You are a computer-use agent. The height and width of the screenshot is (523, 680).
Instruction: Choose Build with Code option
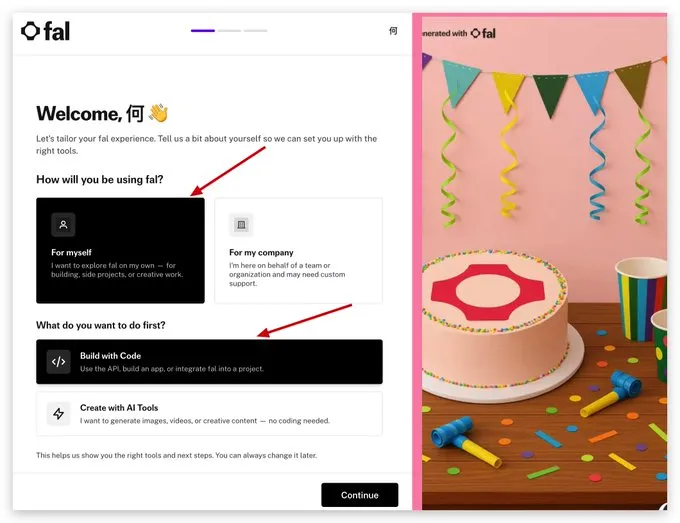pyautogui.click(x=209, y=362)
